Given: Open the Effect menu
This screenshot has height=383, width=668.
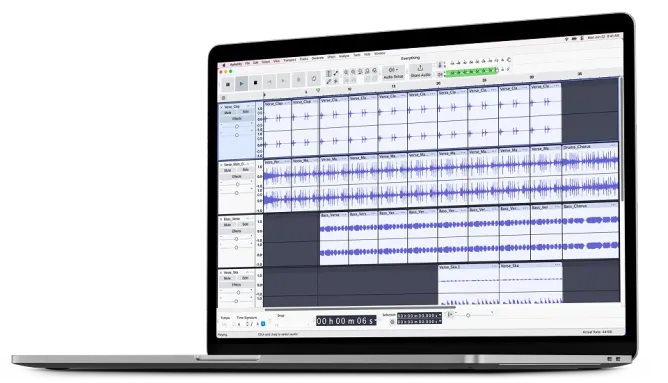Looking at the screenshot, I should pos(331,57).
